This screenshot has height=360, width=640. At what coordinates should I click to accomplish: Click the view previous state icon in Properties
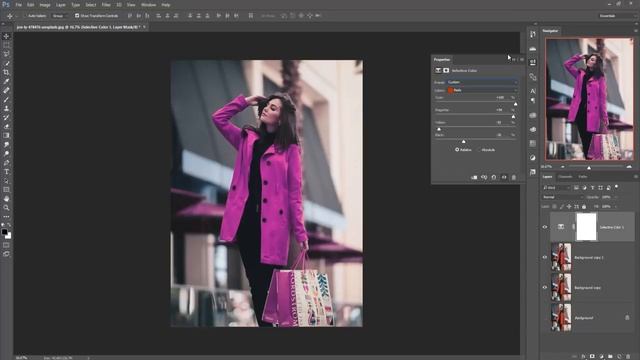coord(484,178)
